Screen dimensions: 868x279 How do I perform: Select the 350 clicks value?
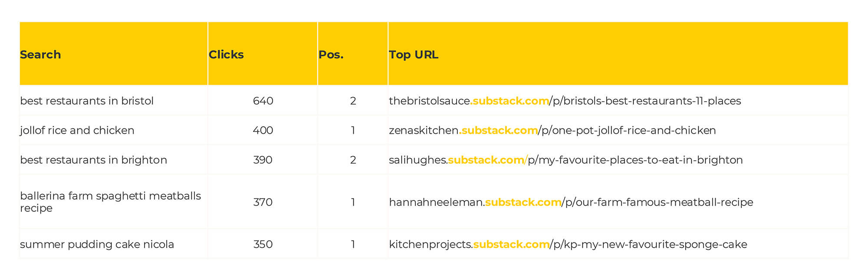[x=263, y=245]
